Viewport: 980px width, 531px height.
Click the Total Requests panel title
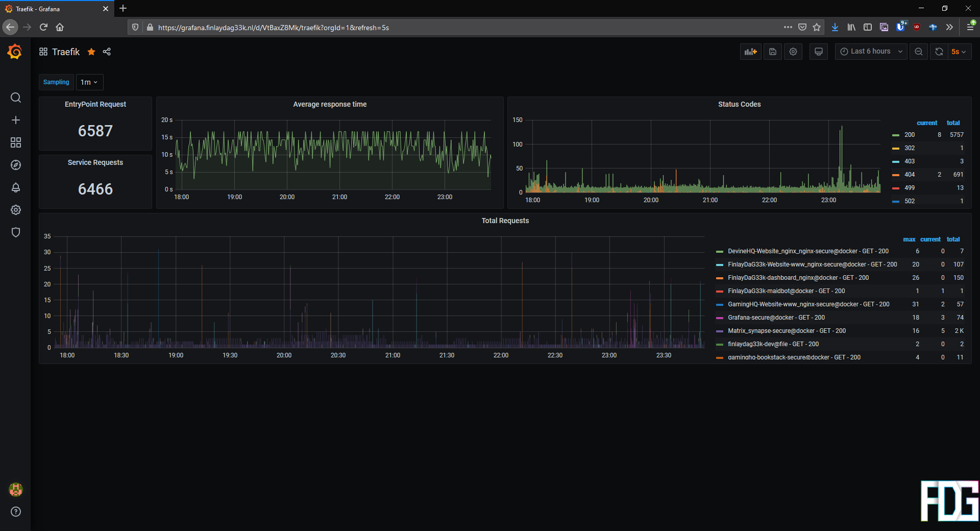click(505, 221)
